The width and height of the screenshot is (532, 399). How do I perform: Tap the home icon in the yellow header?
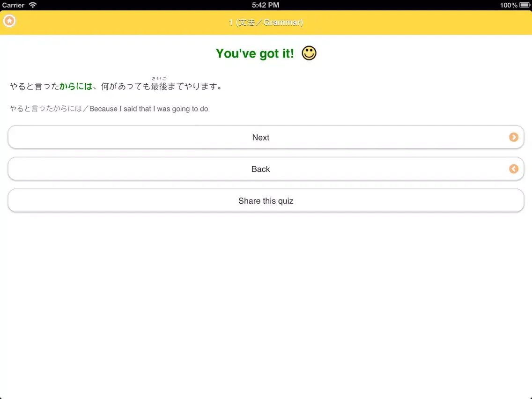[9, 21]
